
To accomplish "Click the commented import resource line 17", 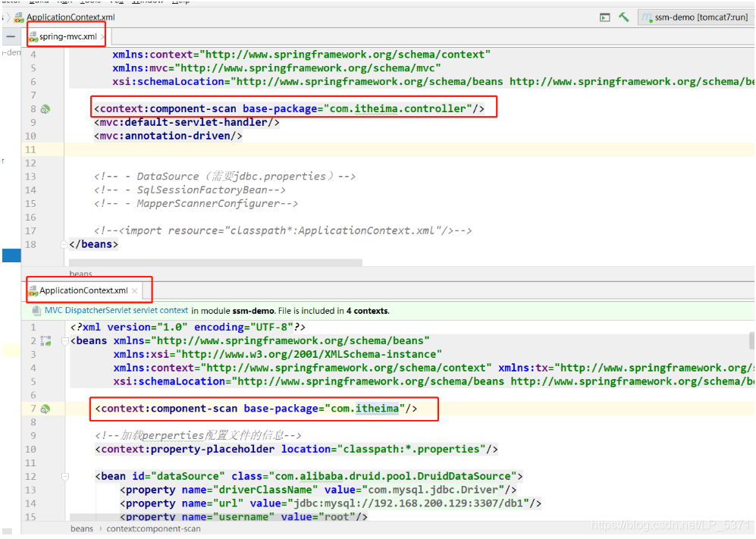I will (x=283, y=230).
